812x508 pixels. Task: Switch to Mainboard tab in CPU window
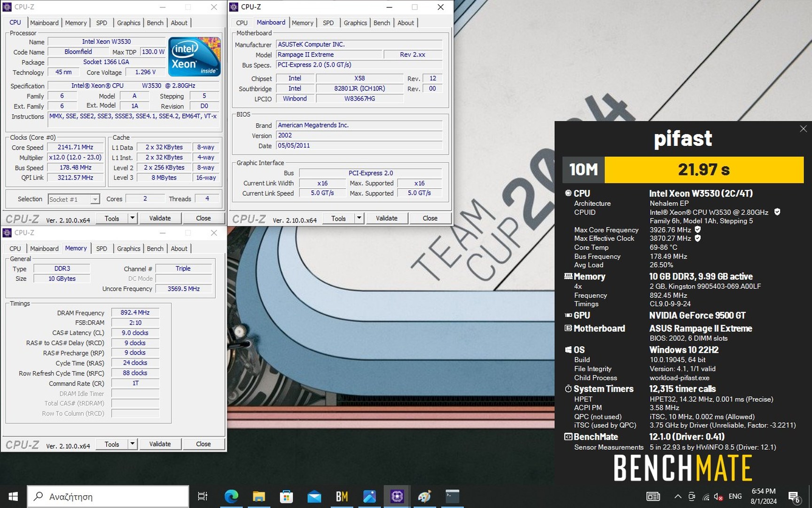(x=44, y=23)
